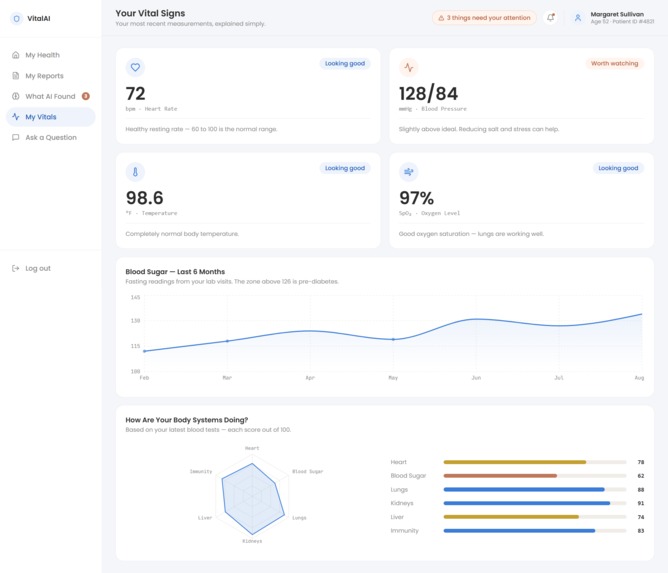The image size is (668, 573).
Task: Click Looking good badge on Temperature card
Action: [345, 168]
